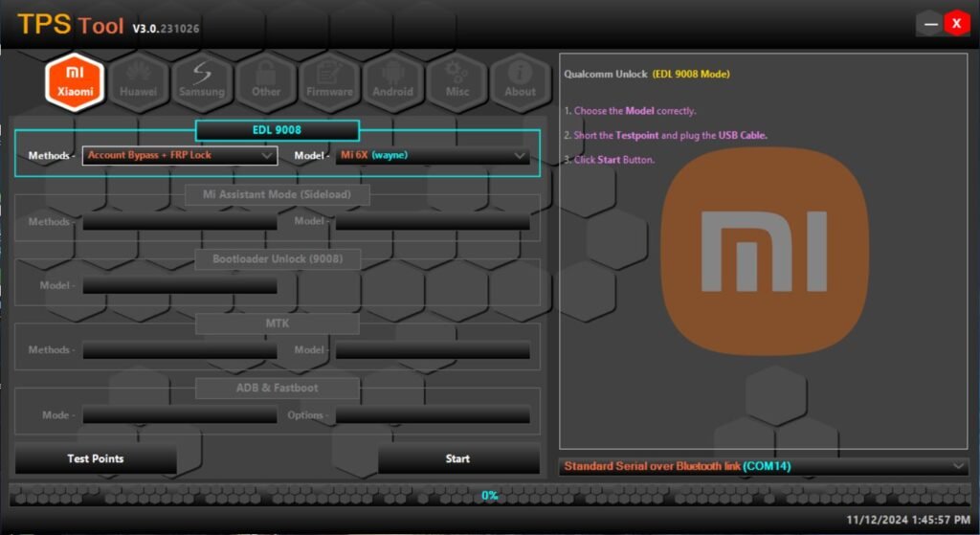This screenshot has height=535, width=980.
Task: Select the MTK section header
Action: [277, 323]
